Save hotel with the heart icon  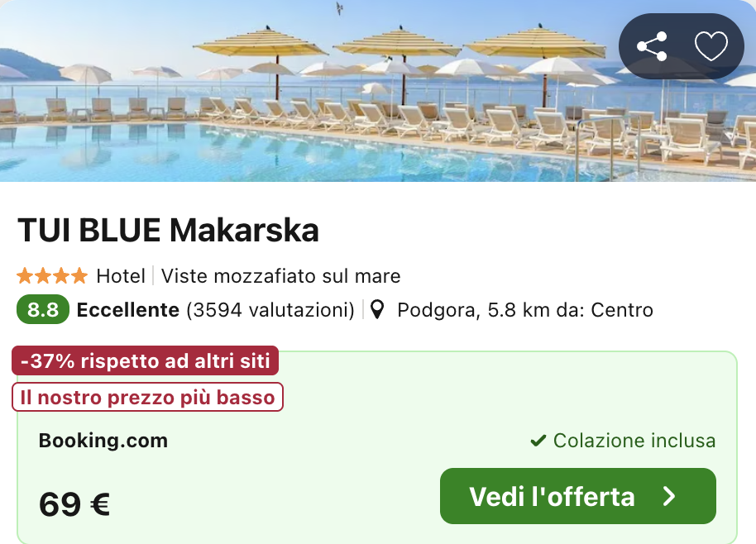pos(711,46)
